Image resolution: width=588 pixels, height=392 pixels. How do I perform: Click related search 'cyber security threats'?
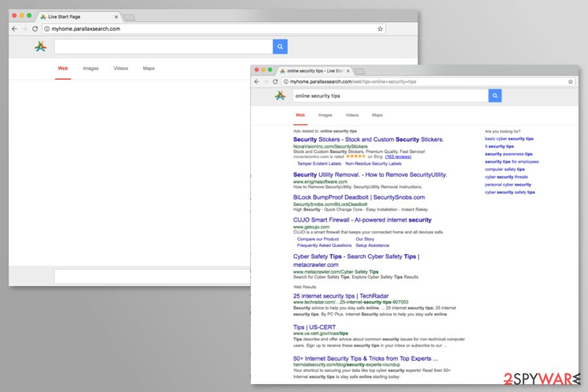point(506,177)
